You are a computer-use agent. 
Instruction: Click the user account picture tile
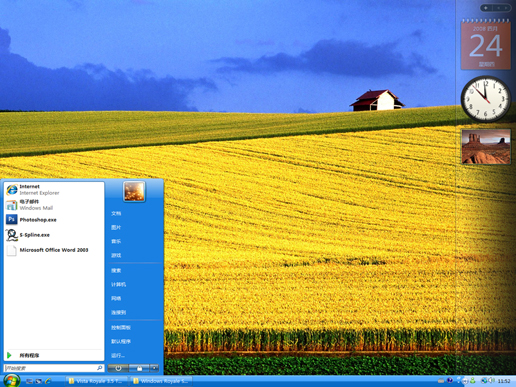coord(134,191)
